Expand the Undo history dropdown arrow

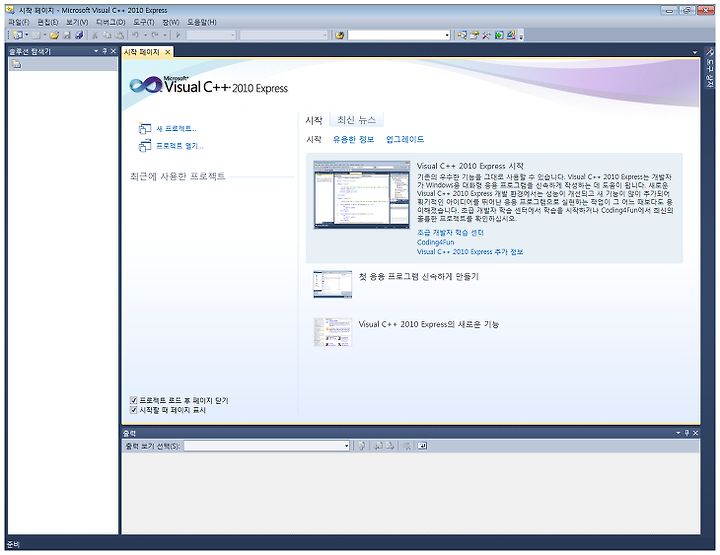145,35
